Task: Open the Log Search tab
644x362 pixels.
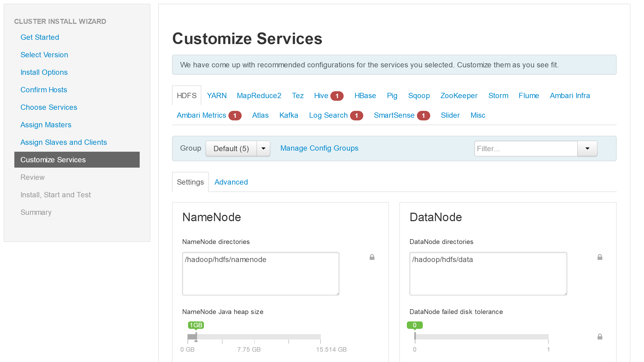Action: point(336,115)
